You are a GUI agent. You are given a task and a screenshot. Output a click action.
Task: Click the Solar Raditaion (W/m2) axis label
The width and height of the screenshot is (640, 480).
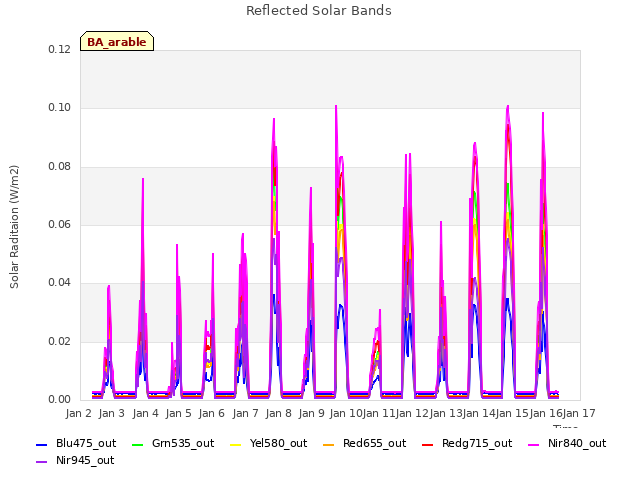pos(14,227)
